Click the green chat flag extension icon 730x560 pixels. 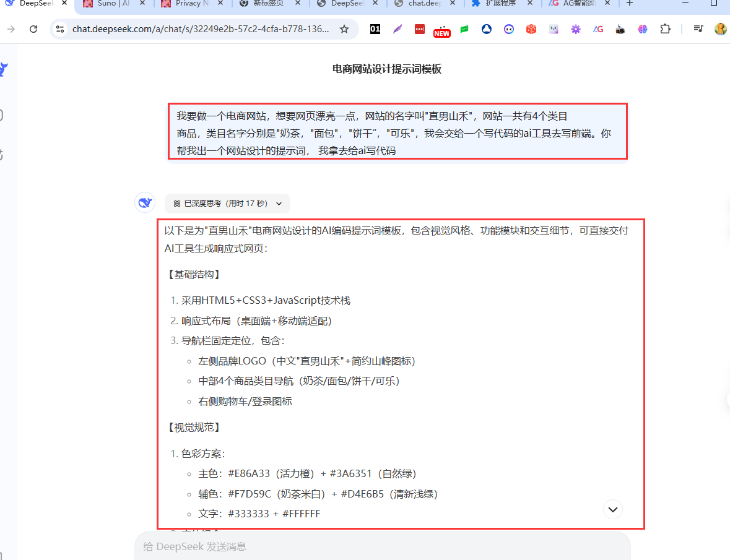click(x=464, y=29)
